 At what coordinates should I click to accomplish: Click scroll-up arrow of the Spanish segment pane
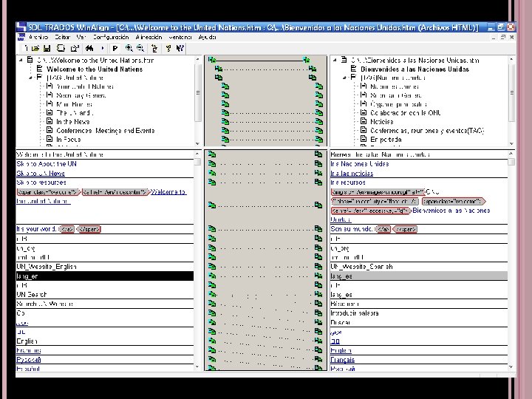point(511,154)
